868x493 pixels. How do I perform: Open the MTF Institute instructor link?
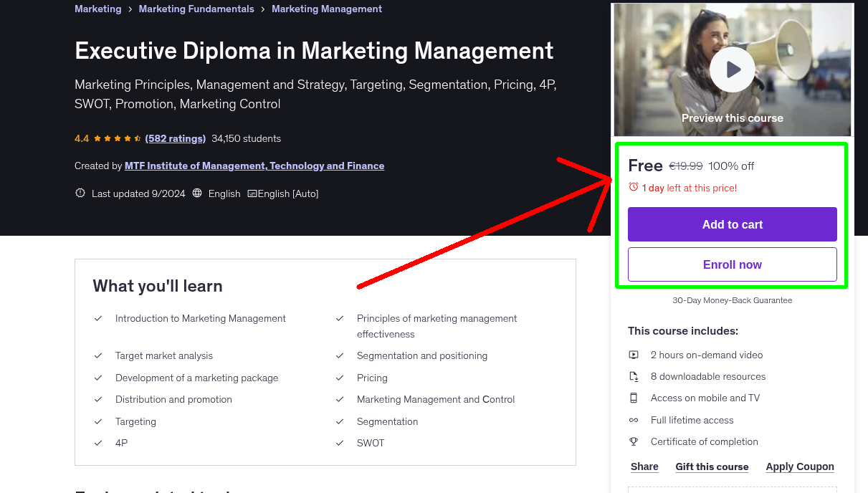click(254, 166)
